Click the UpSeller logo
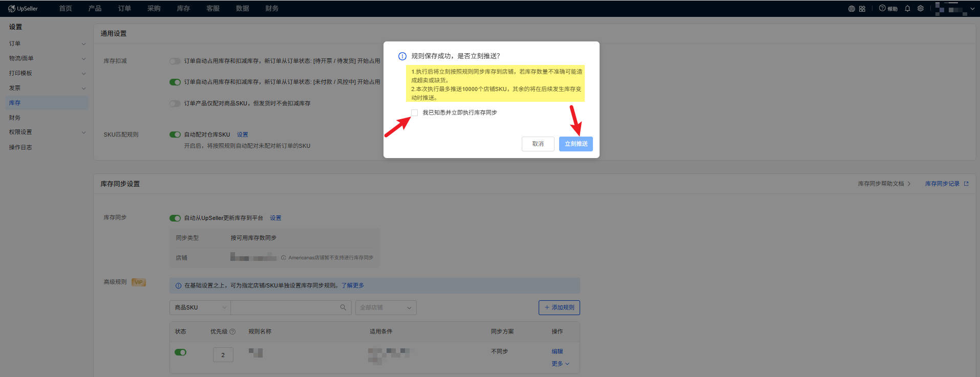This screenshot has height=377, width=980. click(x=23, y=9)
